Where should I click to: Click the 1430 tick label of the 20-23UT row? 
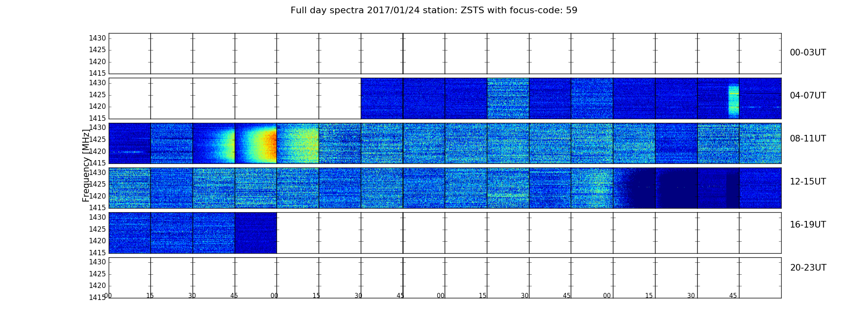tap(98, 262)
